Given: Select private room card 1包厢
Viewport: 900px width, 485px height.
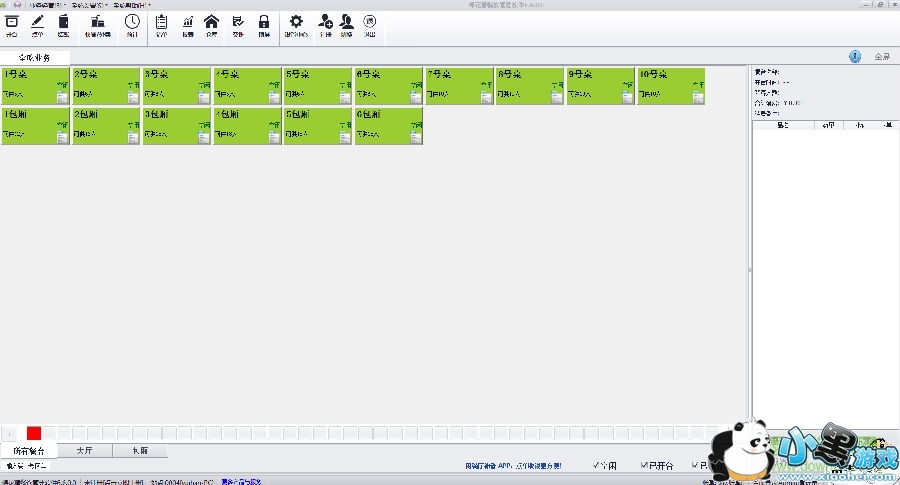Looking at the screenshot, I should [x=35, y=126].
